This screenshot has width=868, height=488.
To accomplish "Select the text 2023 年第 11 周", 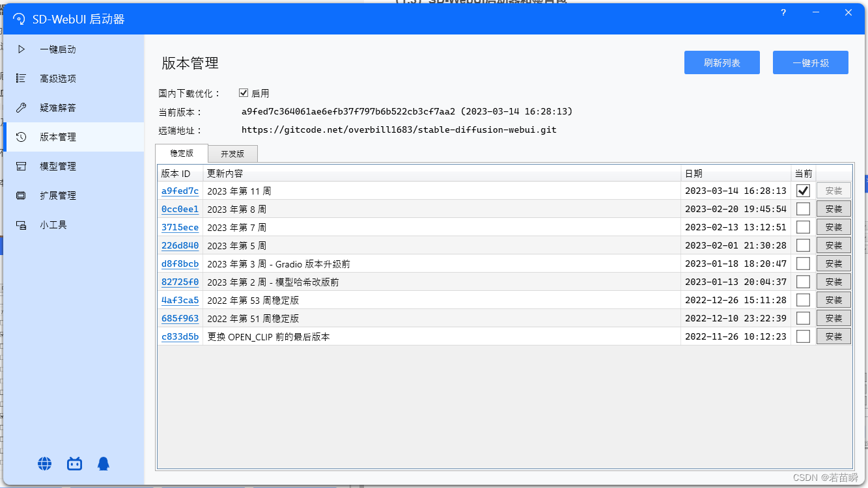I will click(x=239, y=191).
